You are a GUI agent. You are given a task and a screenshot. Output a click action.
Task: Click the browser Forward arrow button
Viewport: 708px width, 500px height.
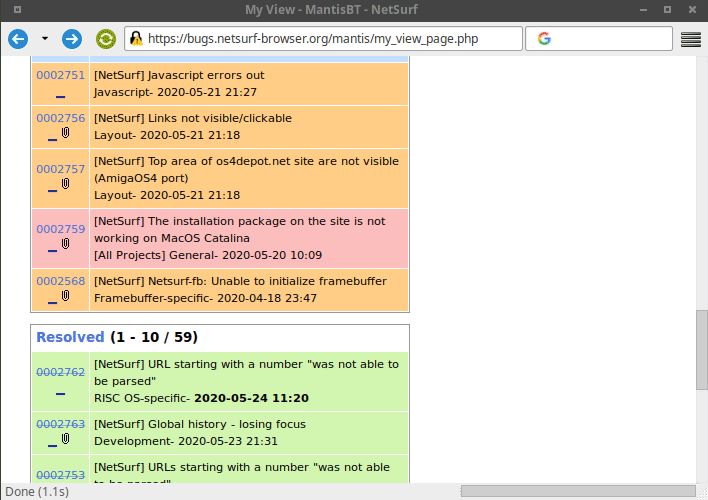coord(71,39)
